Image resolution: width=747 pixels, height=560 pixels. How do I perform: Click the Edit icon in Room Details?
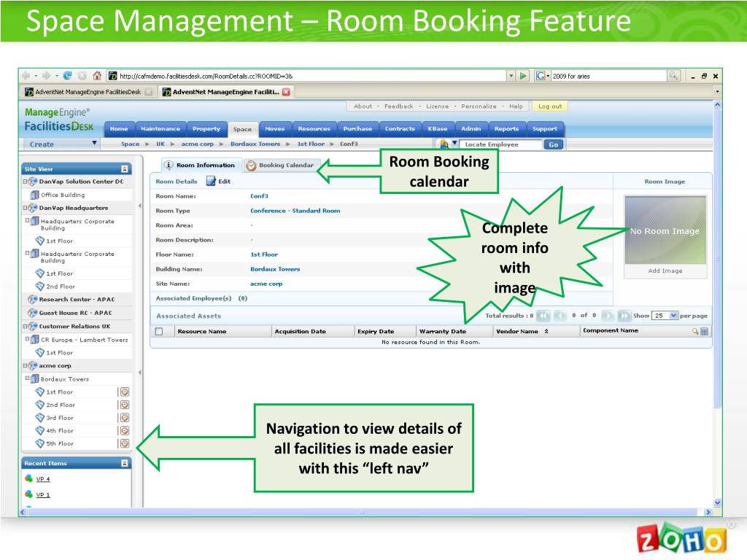[211, 181]
